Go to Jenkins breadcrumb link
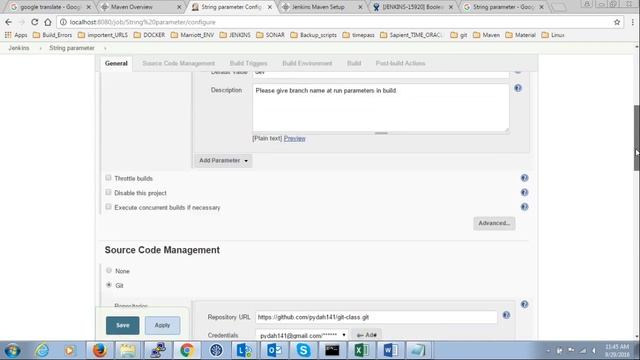640x360 pixels. (19, 48)
